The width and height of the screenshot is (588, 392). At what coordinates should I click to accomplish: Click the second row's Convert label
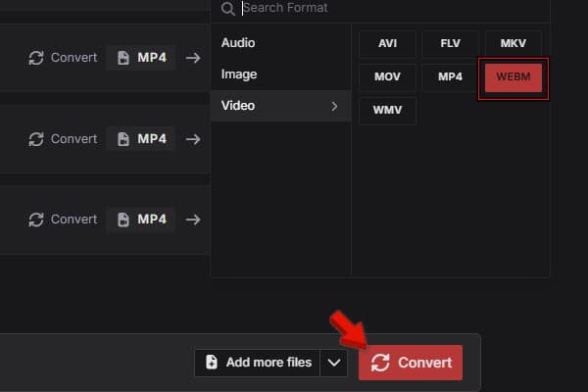(73, 139)
